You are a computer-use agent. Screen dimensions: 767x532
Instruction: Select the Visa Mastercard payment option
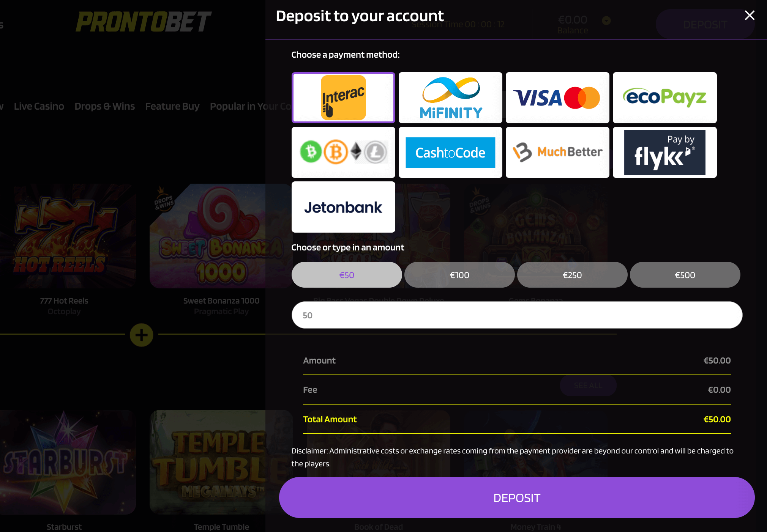coord(557,98)
